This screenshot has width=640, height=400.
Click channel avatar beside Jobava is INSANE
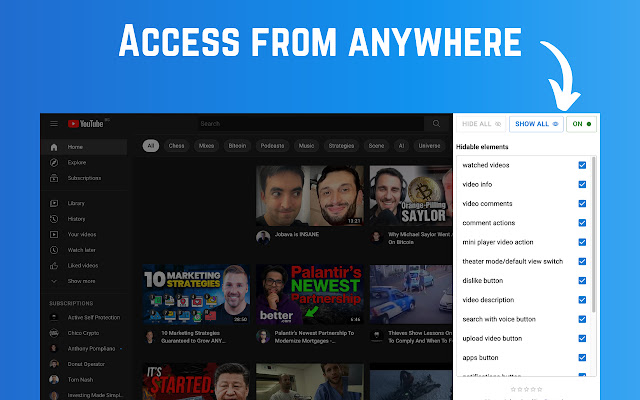(x=263, y=238)
